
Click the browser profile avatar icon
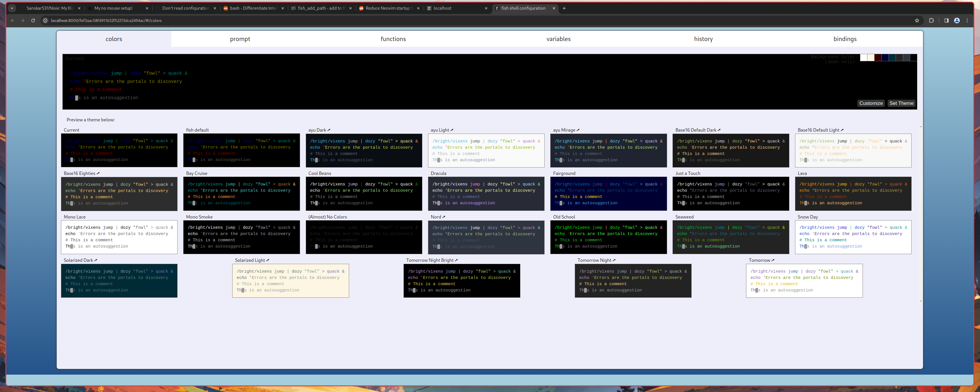[957, 21]
